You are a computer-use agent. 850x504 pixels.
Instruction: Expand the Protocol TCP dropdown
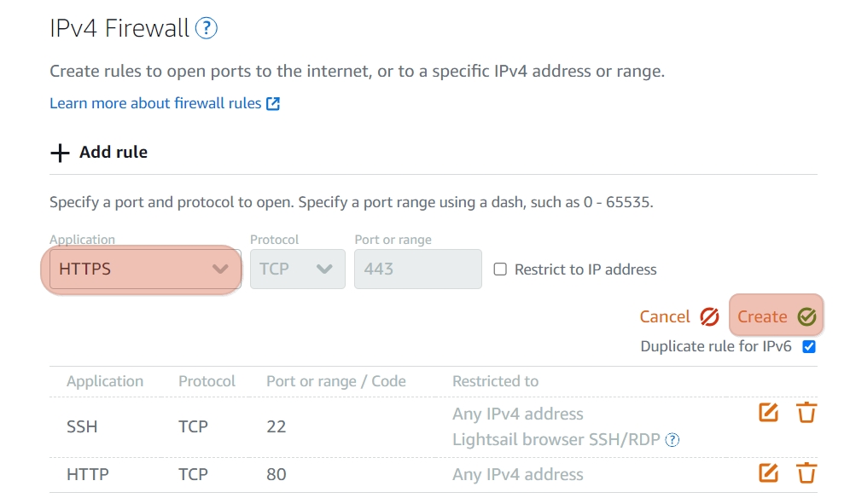click(298, 269)
